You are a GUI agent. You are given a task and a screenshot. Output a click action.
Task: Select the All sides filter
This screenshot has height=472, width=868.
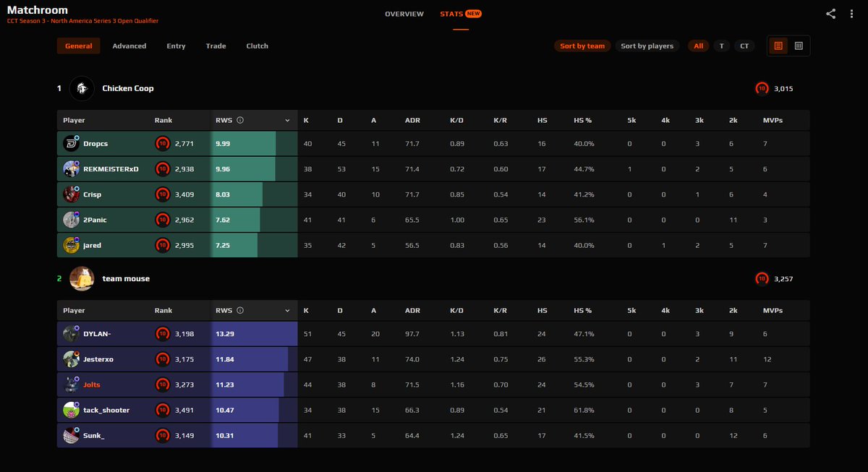(x=698, y=46)
